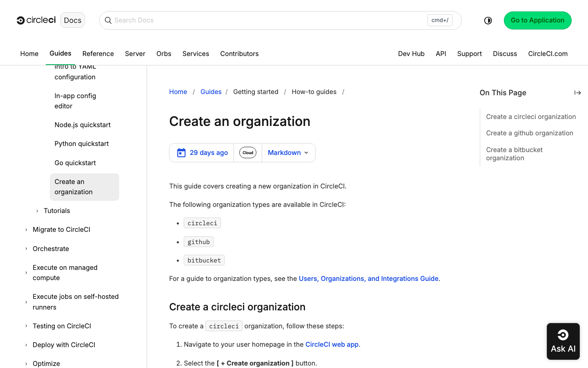Toggle the dark/light theme icon
Screen dimensions: 588x368
click(x=488, y=20)
